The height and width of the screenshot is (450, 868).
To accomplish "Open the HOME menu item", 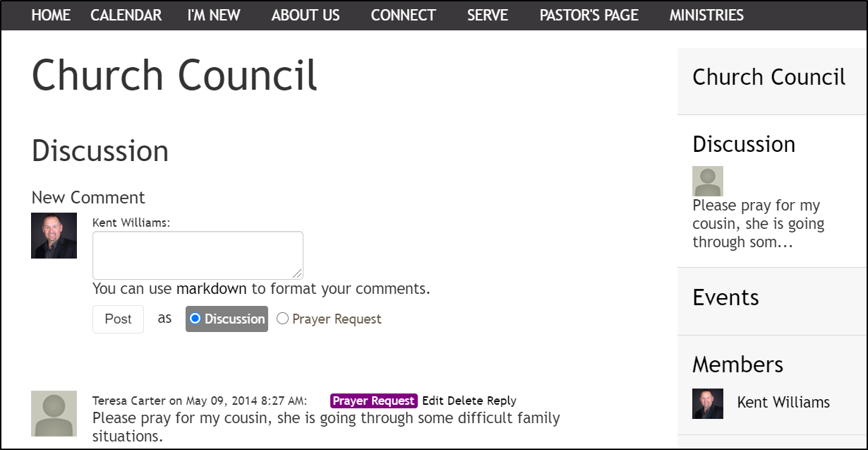I will point(51,15).
